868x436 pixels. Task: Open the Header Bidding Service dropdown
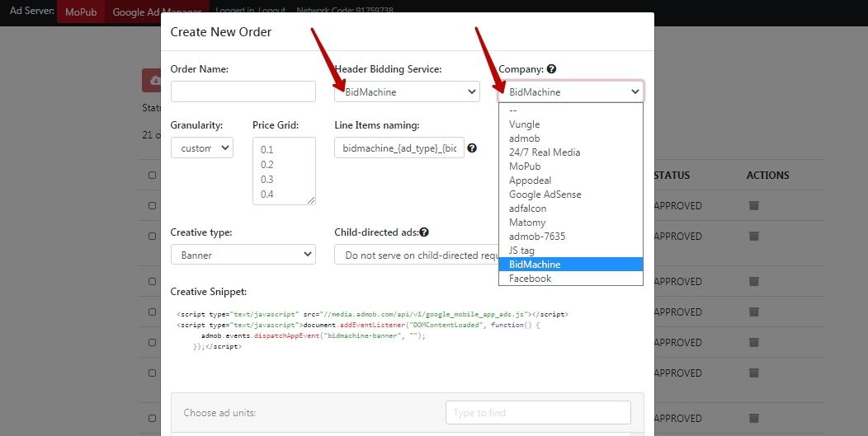tap(407, 91)
